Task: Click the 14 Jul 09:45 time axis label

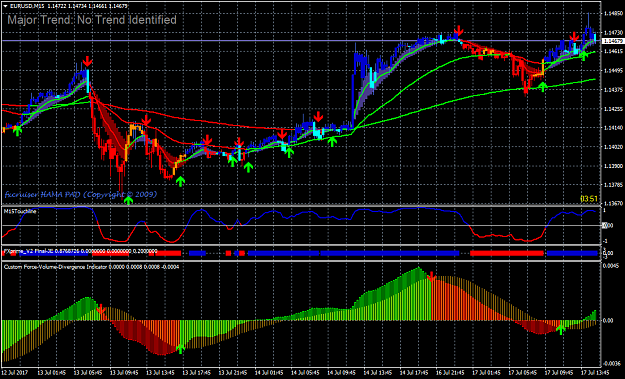Action: 341,373
